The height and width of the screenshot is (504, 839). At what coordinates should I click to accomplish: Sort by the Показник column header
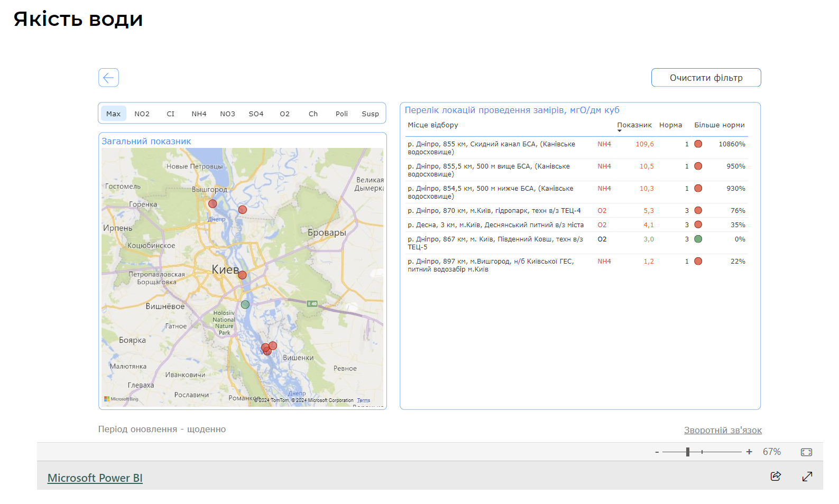pos(634,125)
